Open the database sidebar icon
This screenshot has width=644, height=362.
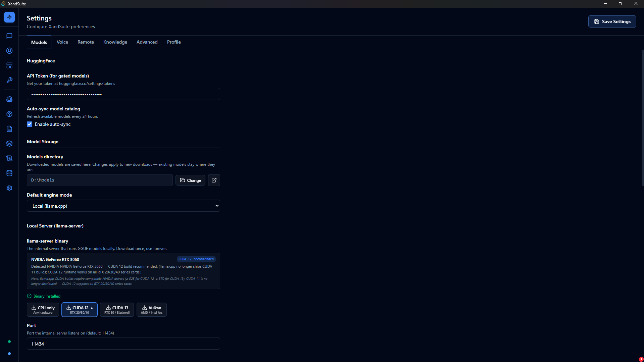point(9,173)
